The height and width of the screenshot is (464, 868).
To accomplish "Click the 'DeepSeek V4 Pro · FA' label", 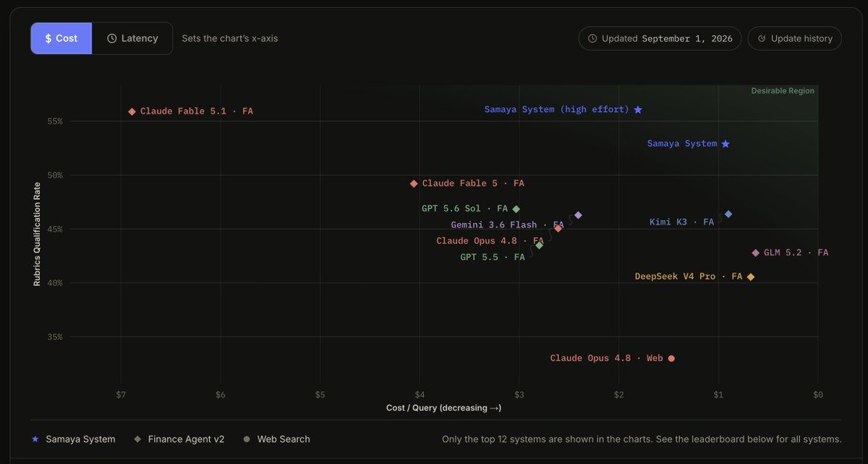I will [689, 276].
